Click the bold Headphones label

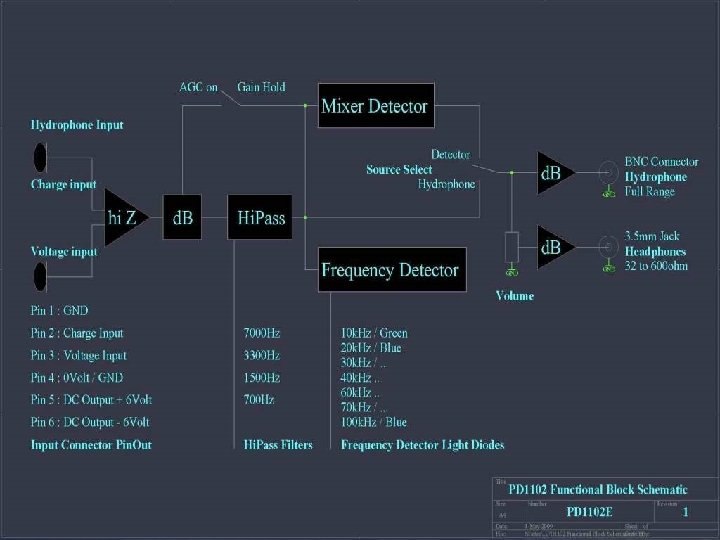(x=655, y=251)
